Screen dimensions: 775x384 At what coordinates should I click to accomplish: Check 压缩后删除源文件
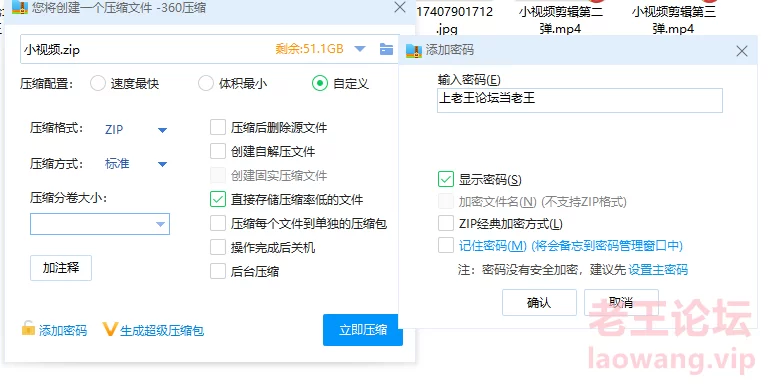point(217,128)
